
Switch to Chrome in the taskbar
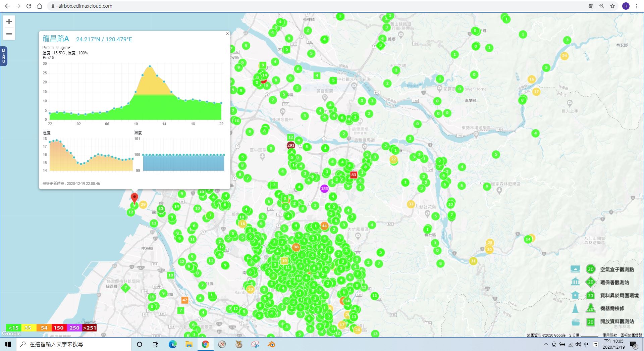205,344
